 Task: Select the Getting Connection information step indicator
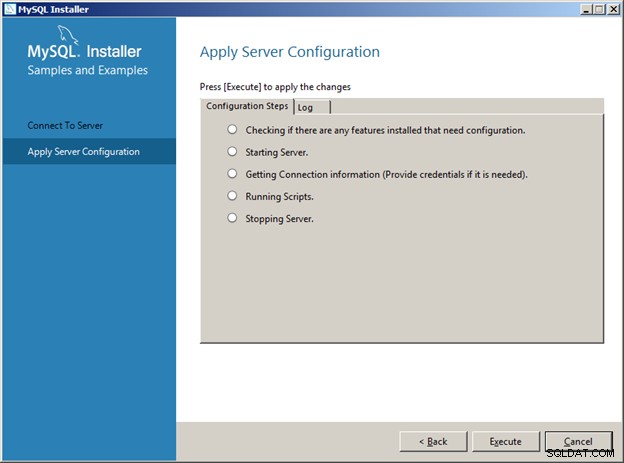click(x=232, y=174)
